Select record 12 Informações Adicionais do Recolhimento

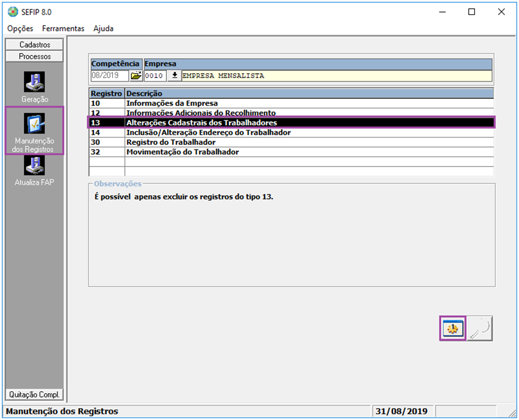pyautogui.click(x=200, y=113)
